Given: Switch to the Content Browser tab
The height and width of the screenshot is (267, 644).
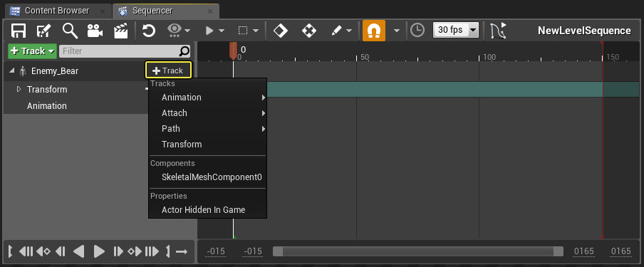Looking at the screenshot, I should coord(57,11).
